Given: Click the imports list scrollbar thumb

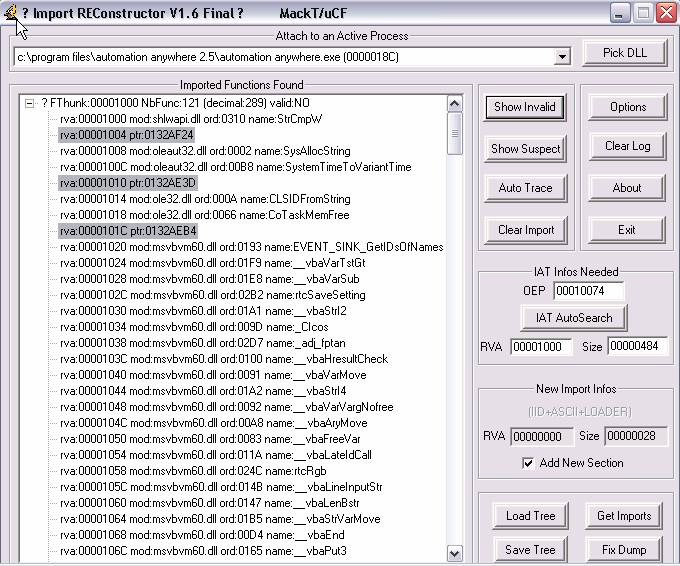Looking at the screenshot, I should (x=454, y=133).
